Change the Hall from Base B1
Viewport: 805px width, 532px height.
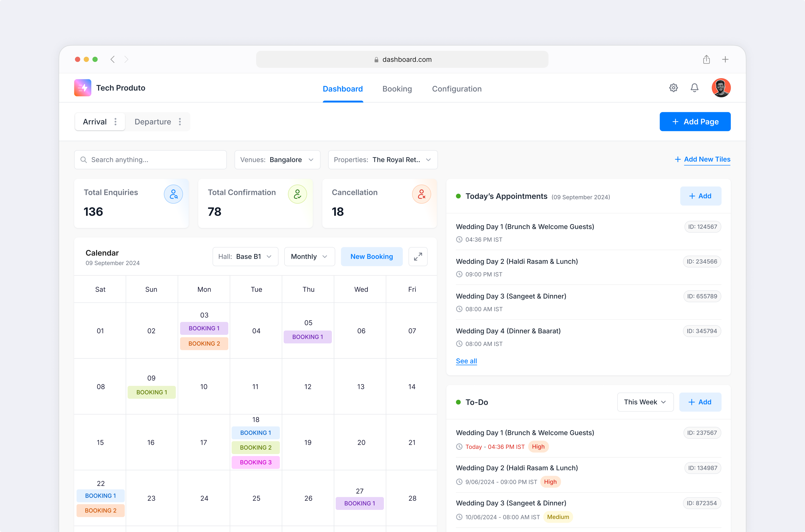[x=245, y=256]
